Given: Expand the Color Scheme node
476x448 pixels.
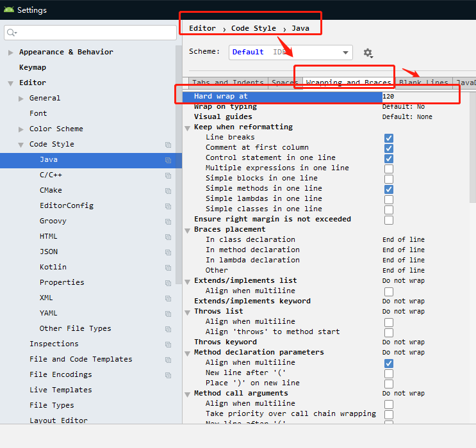Looking at the screenshot, I should [21, 129].
